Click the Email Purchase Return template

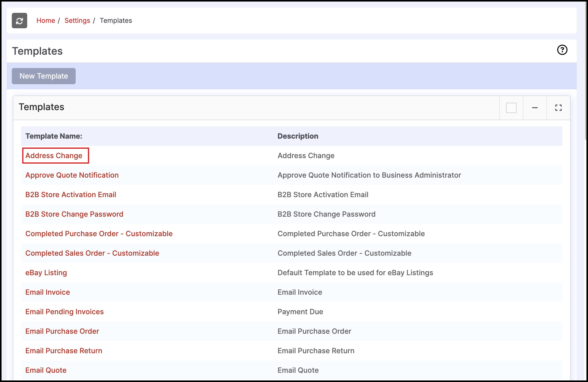click(x=64, y=351)
